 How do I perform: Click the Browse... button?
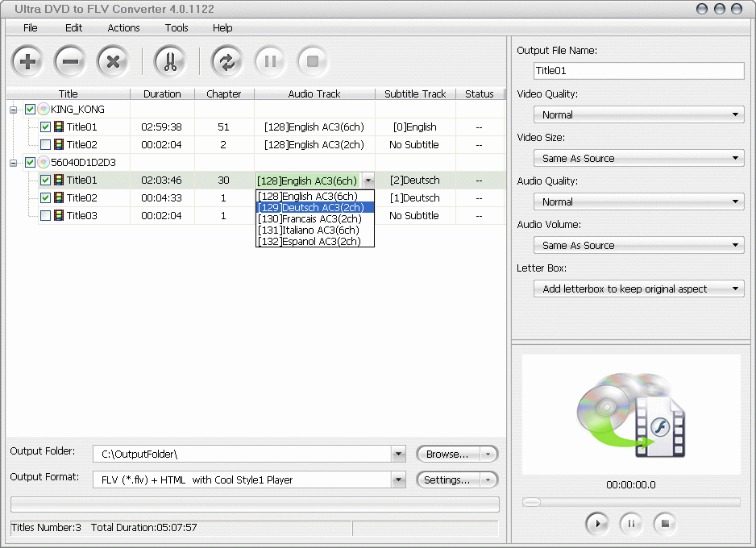pyautogui.click(x=447, y=454)
